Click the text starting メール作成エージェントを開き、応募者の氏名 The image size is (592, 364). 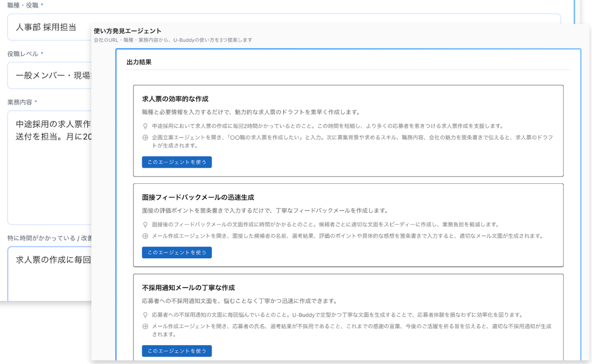(x=352, y=330)
